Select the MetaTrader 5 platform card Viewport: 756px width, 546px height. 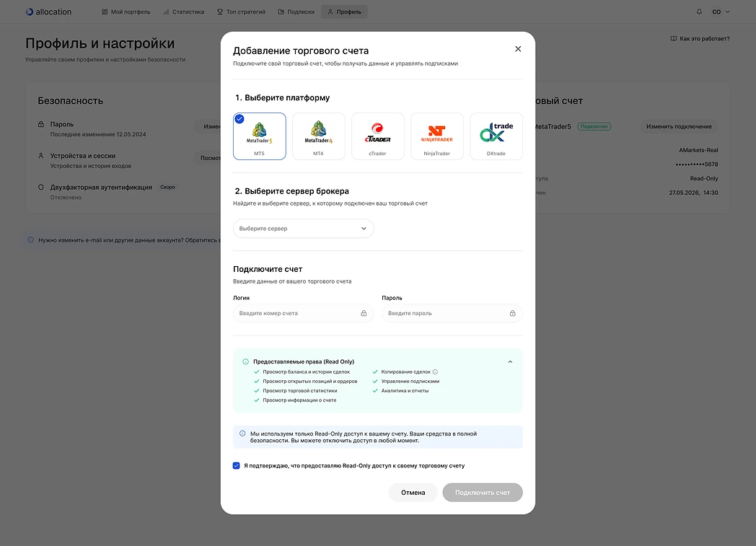click(260, 136)
